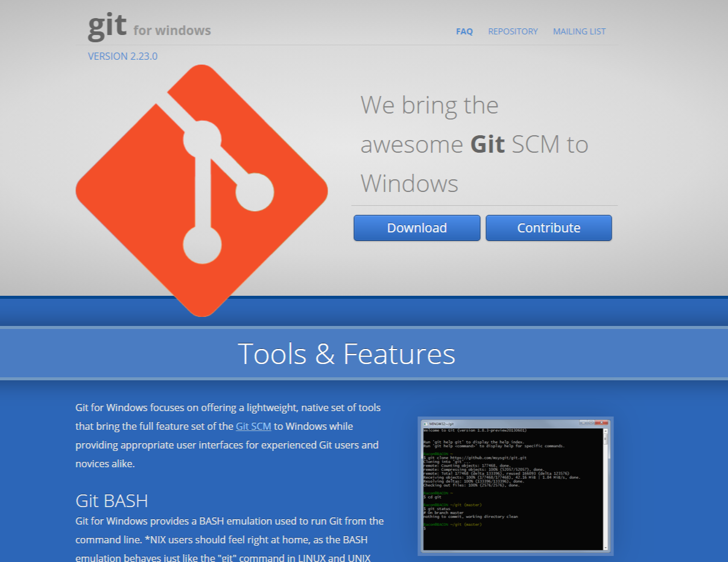Click the Contribute button

(549, 228)
